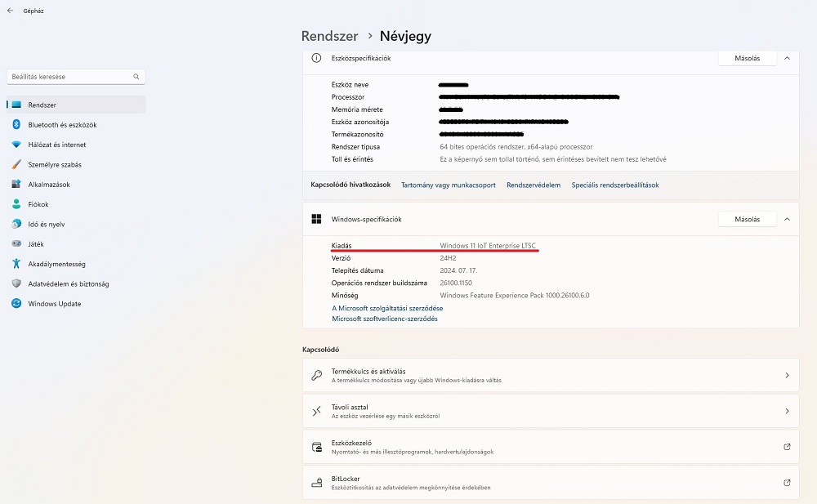This screenshot has height=504, width=817.
Task: Click the Személyre szabás brush icon
Action: tap(16, 164)
